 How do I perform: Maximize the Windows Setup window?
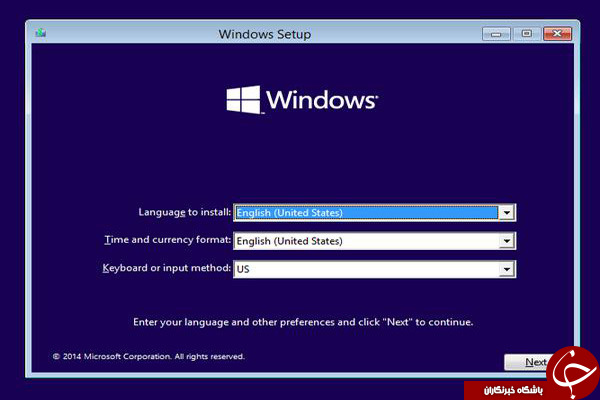(x=527, y=34)
